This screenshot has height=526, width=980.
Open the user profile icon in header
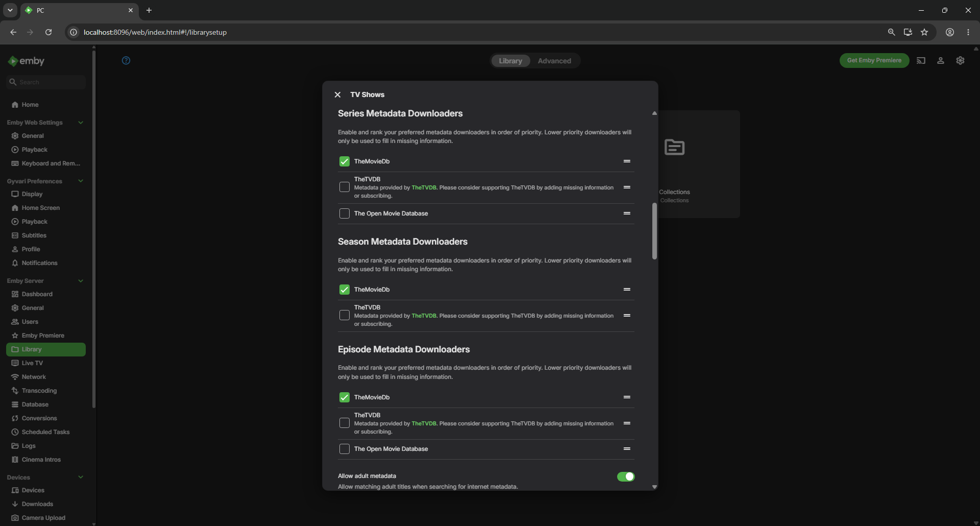point(941,60)
